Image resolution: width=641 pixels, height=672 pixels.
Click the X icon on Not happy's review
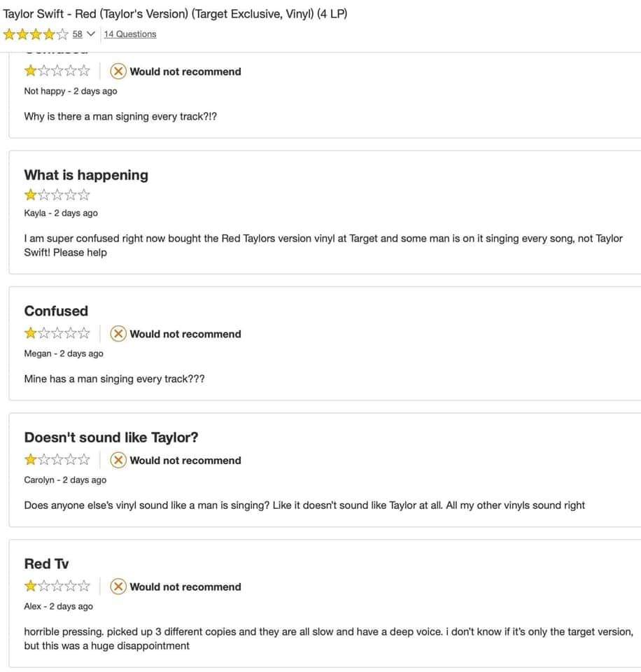pyautogui.click(x=119, y=71)
